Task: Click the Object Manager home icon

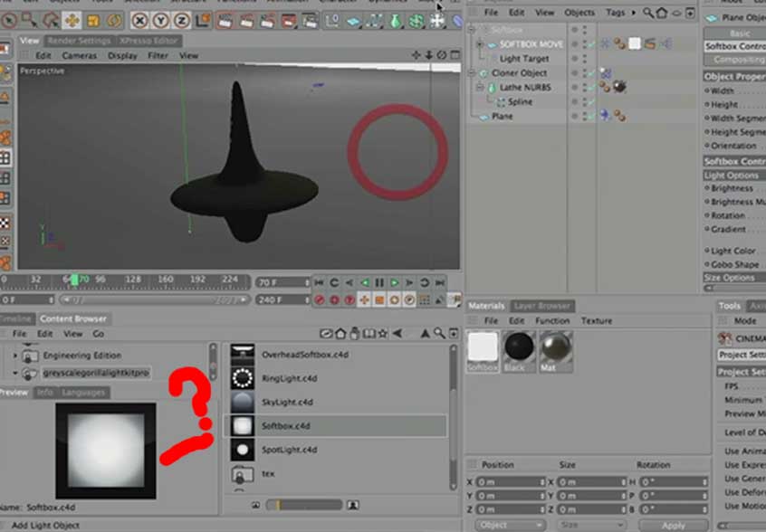Action: (x=662, y=14)
